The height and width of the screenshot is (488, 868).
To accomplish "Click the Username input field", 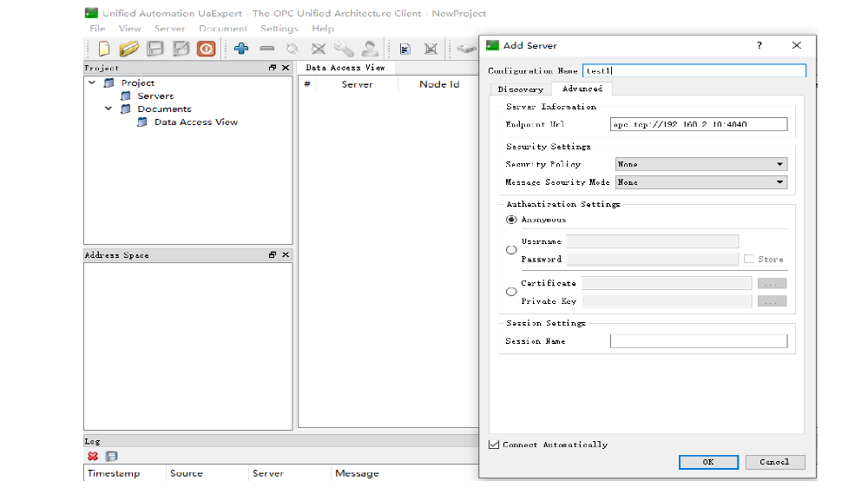I will pyautogui.click(x=653, y=241).
